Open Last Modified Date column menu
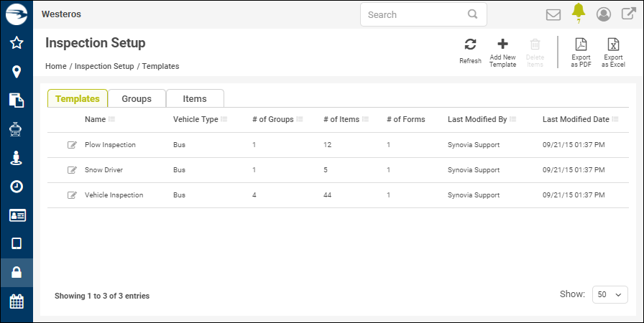This screenshot has height=323, width=644. [615, 119]
